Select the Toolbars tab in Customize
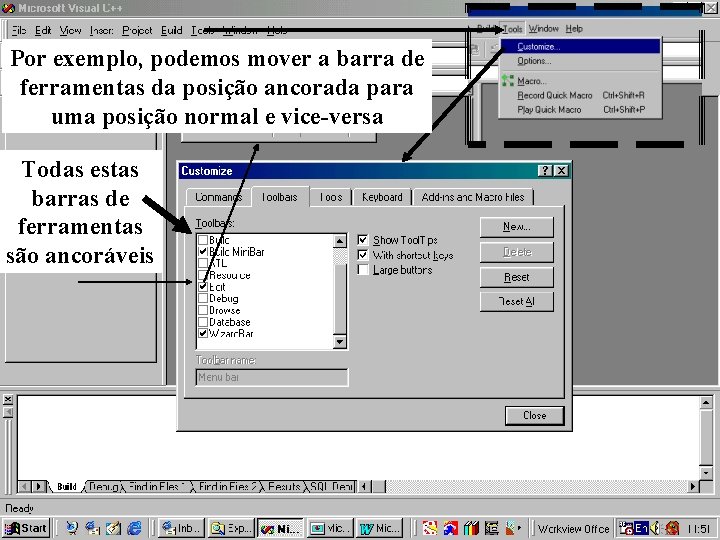This screenshot has width=720, height=540. [280, 197]
